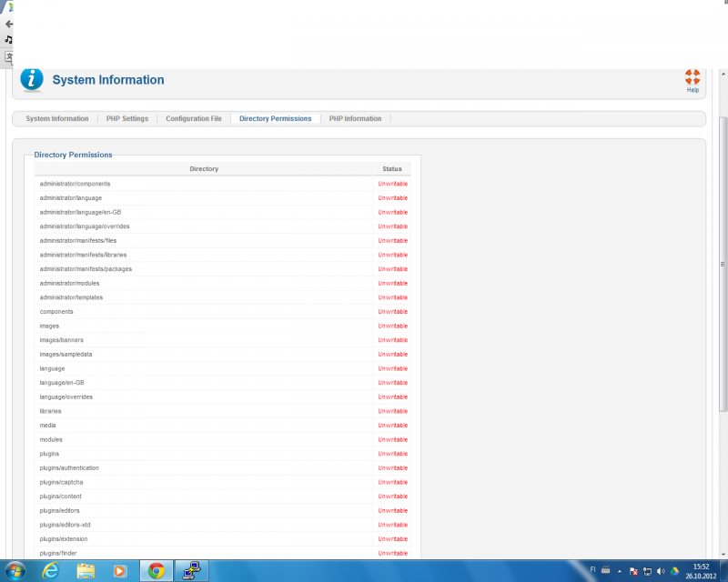Open the volume speaker tray icon

click(x=661, y=570)
